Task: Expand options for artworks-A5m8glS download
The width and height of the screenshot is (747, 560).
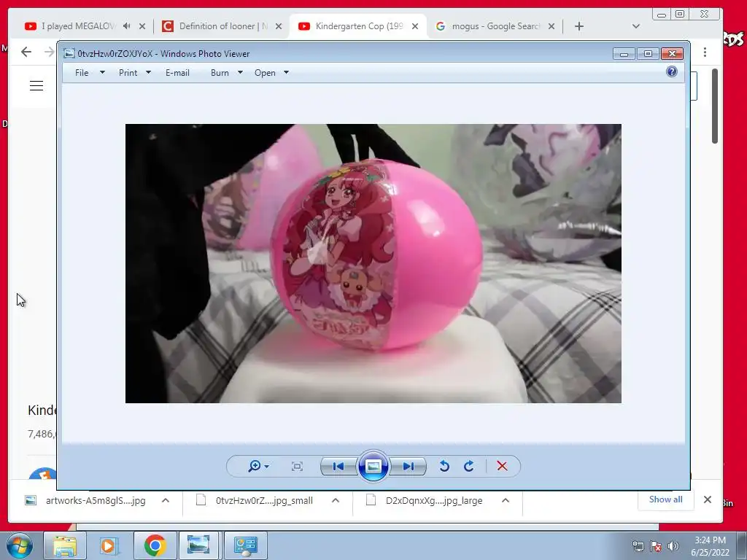Action: click(x=166, y=500)
